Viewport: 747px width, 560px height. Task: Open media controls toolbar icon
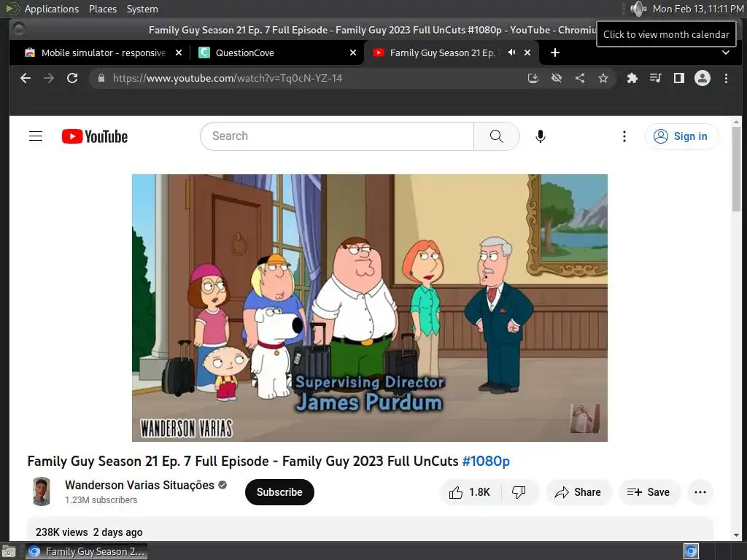(656, 78)
